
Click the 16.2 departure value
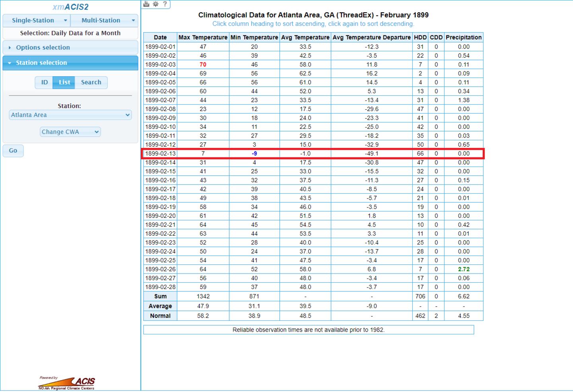click(x=372, y=74)
